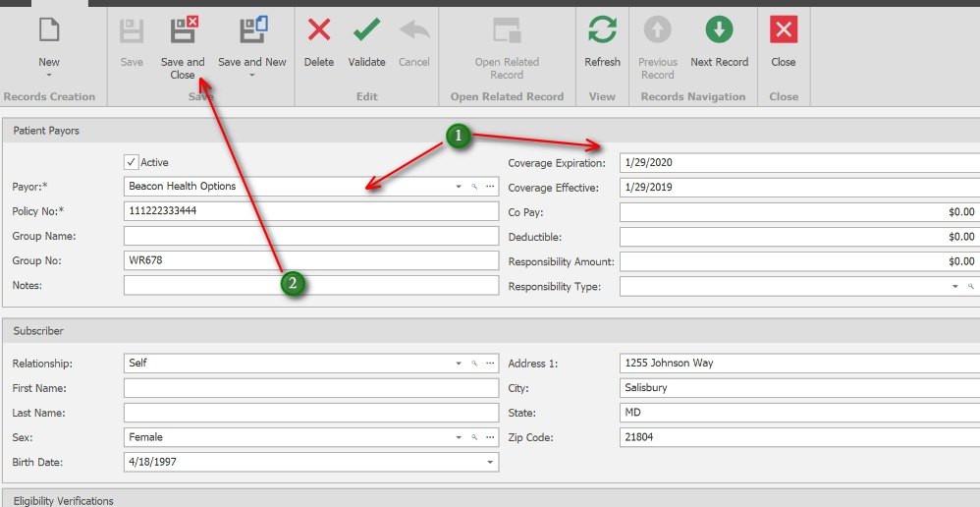
Task: Open the Birth Date picker dropdown
Action: 490,462
